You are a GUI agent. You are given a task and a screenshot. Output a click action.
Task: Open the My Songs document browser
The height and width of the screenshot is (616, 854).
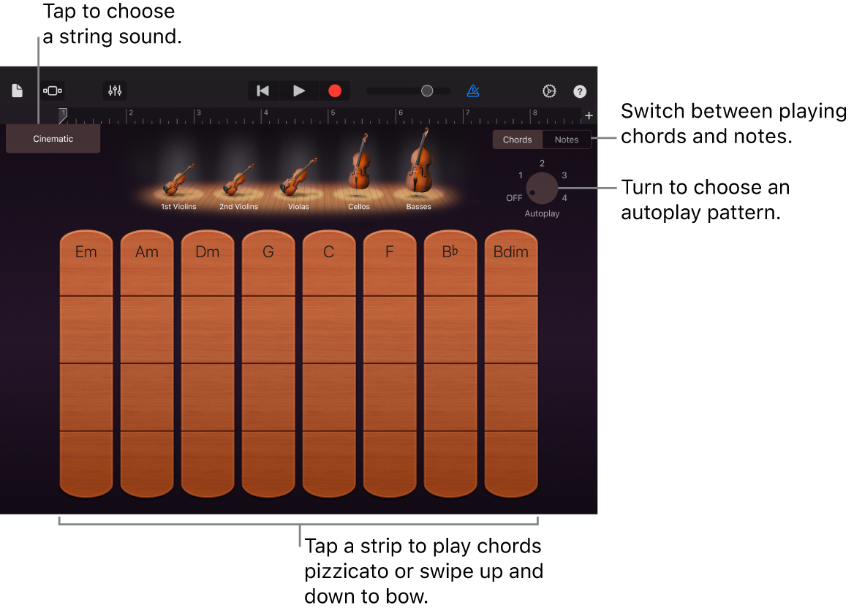coord(16,91)
